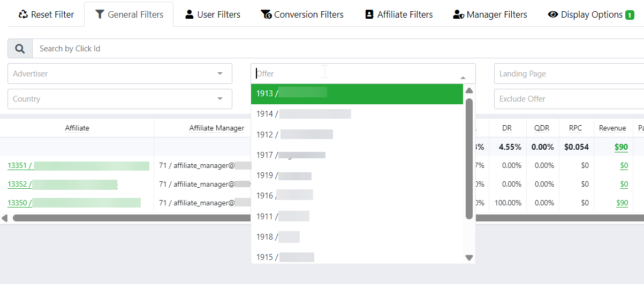Screen dimensions: 644x284
Task: Click the funnel icon on General Filters
Action: [x=100, y=14]
